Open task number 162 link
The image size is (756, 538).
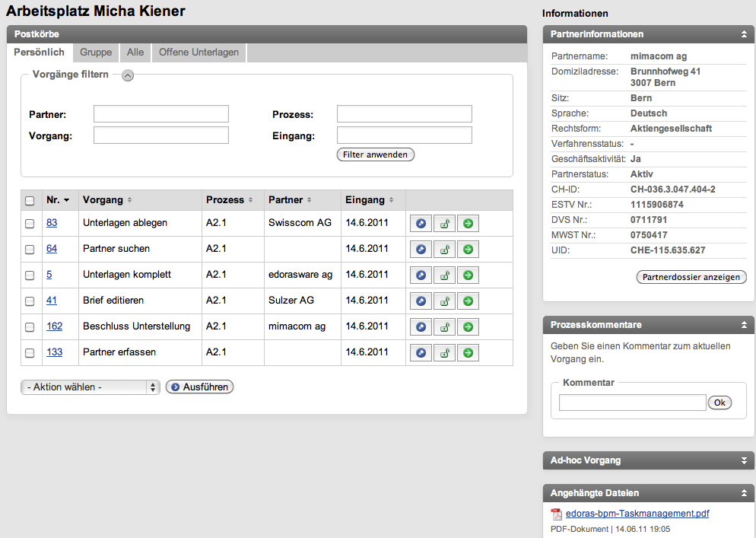[x=54, y=326]
